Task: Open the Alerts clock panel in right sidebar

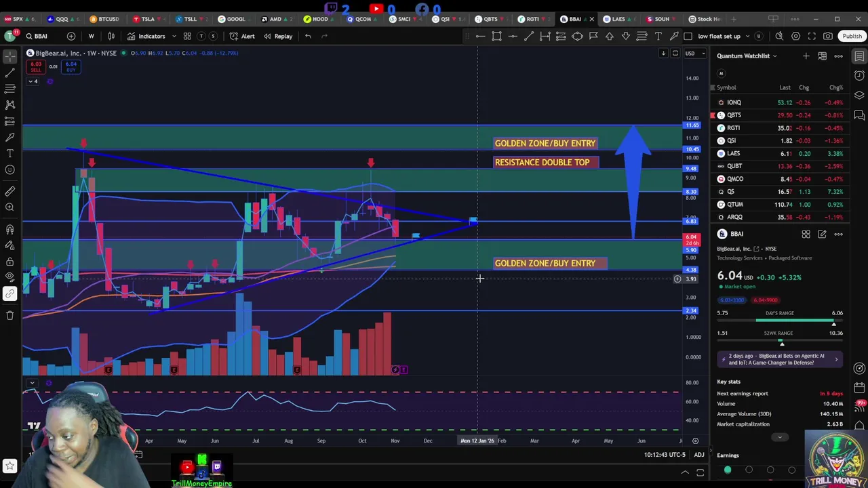Action: 859,75
